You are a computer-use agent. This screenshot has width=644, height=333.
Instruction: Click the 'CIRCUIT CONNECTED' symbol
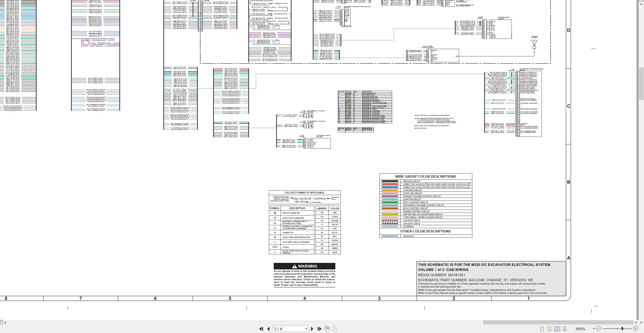[x=275, y=213]
